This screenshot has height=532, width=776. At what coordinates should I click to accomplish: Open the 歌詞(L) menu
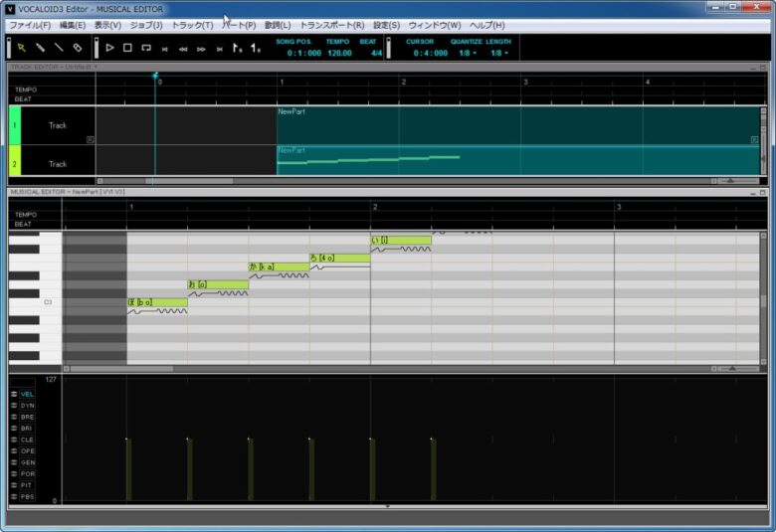278,25
